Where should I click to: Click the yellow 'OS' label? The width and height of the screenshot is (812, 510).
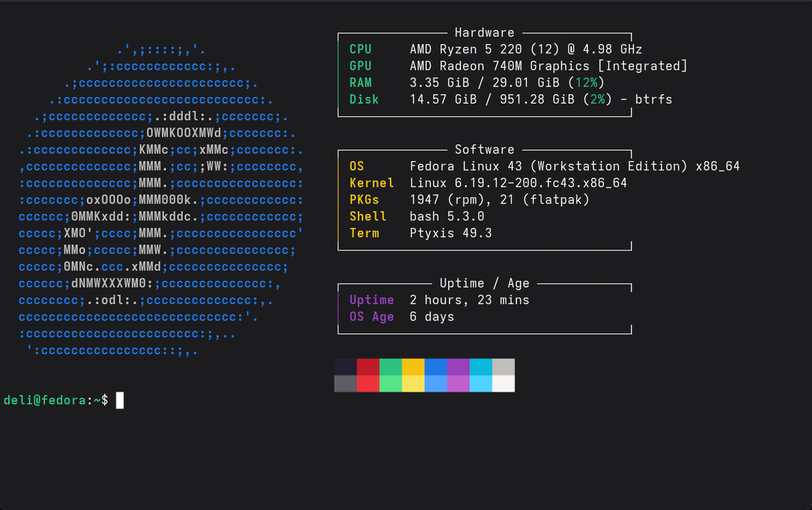pyautogui.click(x=357, y=166)
